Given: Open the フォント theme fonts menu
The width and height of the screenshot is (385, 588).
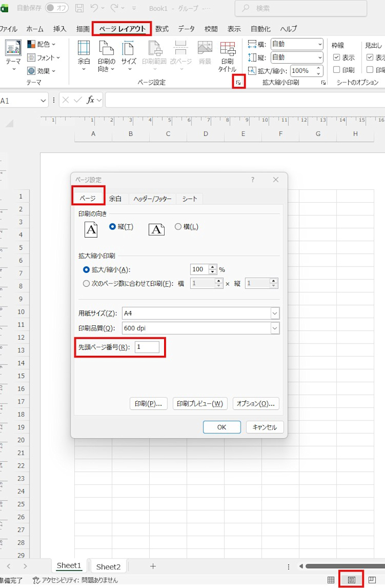Looking at the screenshot, I should point(44,58).
